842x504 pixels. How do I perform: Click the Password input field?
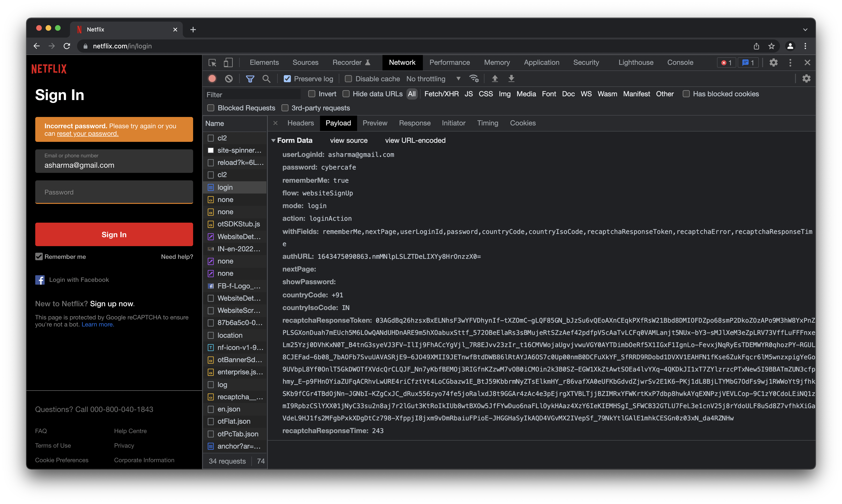(x=114, y=192)
